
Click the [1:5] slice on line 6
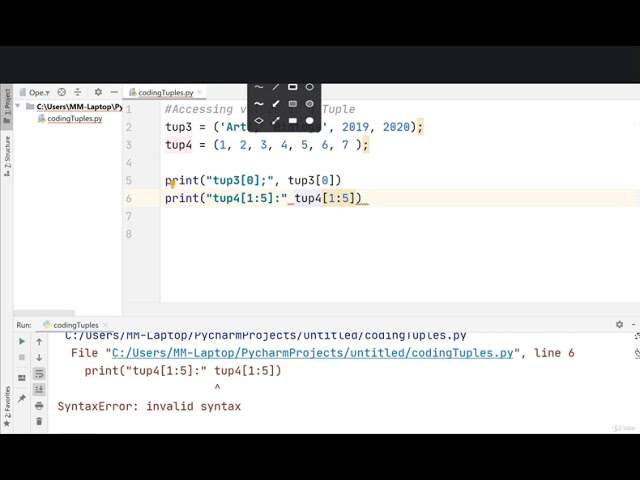point(338,198)
